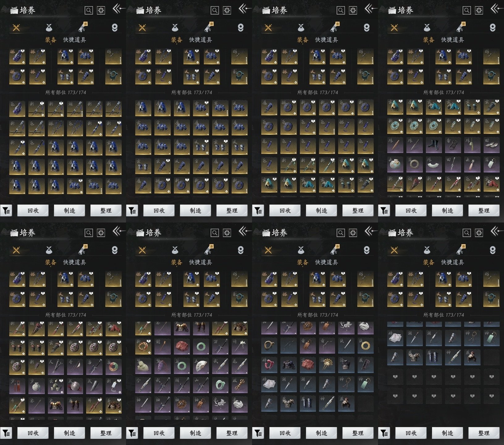Expand filter options in the top-left panel
Image resolution: width=504 pixels, height=445 pixels.
(x=6, y=211)
